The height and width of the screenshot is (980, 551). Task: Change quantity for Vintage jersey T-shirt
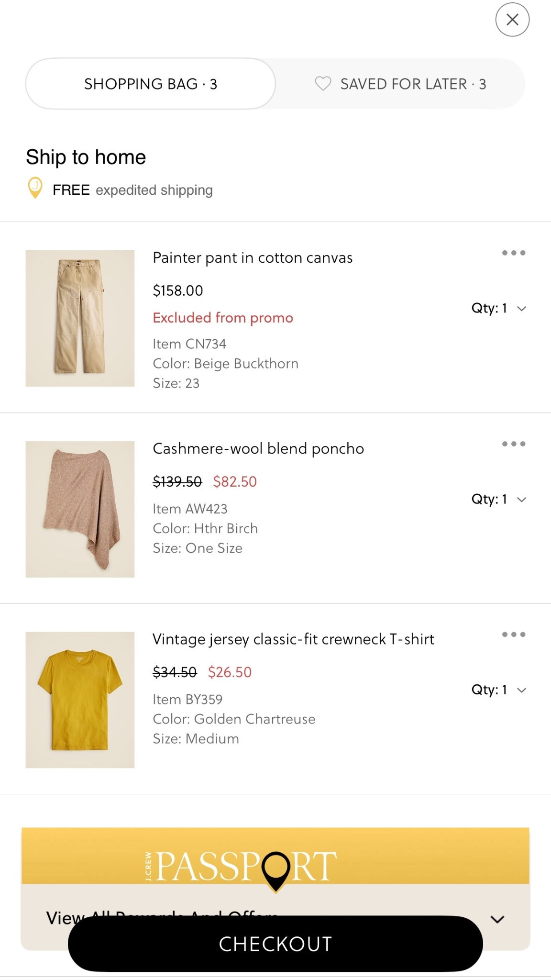pos(498,690)
